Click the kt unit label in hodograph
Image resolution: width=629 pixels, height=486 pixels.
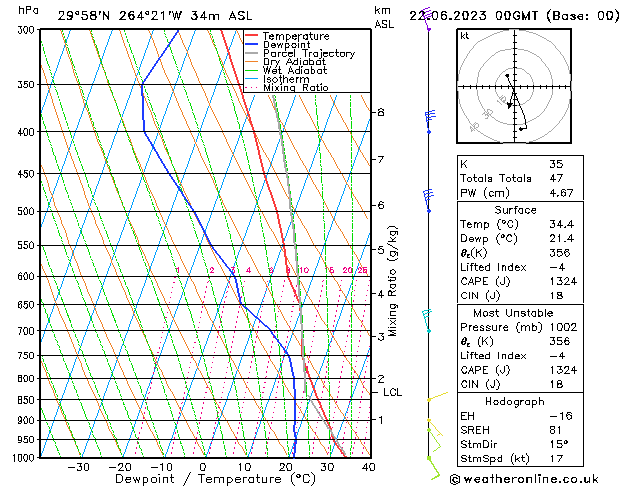pyautogui.click(x=465, y=36)
